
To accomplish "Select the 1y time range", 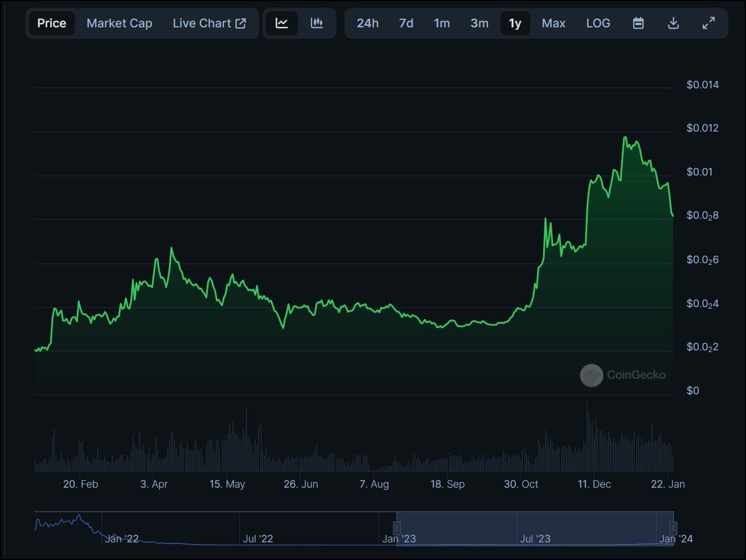I will (x=515, y=23).
